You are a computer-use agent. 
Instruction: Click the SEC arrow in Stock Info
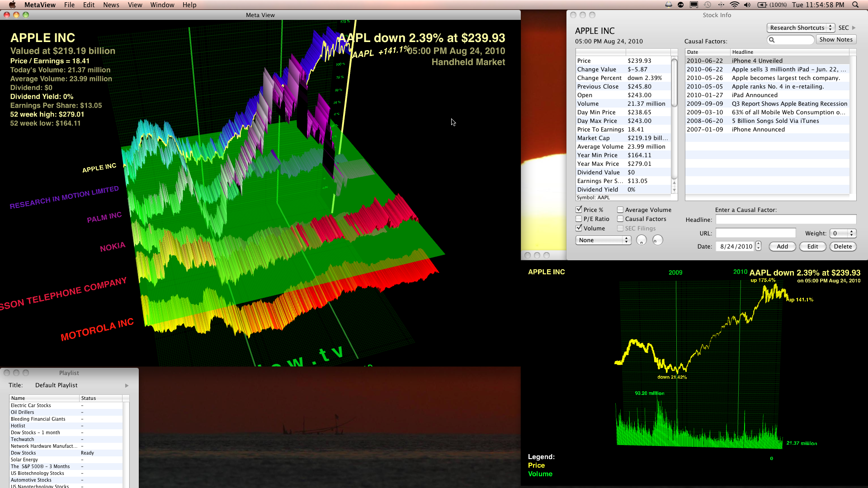click(x=854, y=28)
